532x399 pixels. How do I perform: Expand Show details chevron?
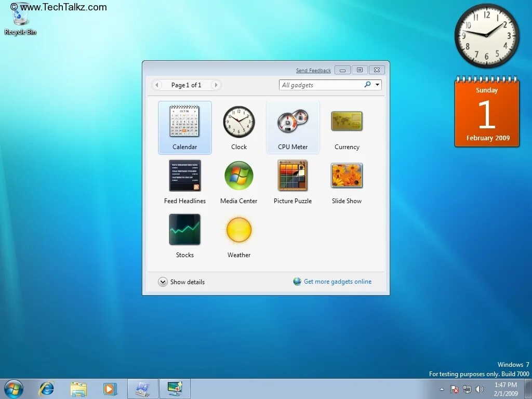click(163, 282)
